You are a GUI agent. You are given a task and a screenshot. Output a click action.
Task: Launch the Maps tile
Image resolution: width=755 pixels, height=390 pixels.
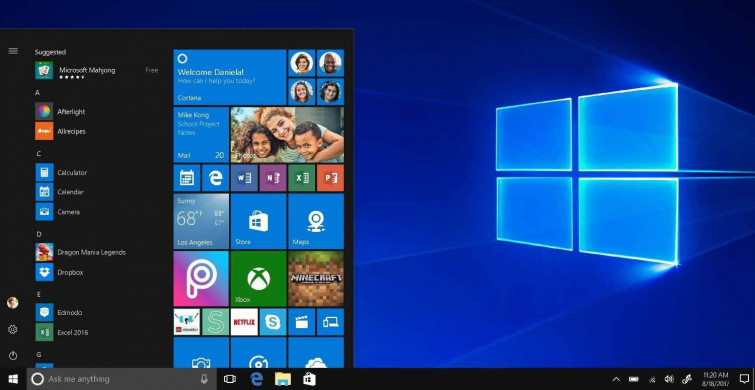coord(316,221)
